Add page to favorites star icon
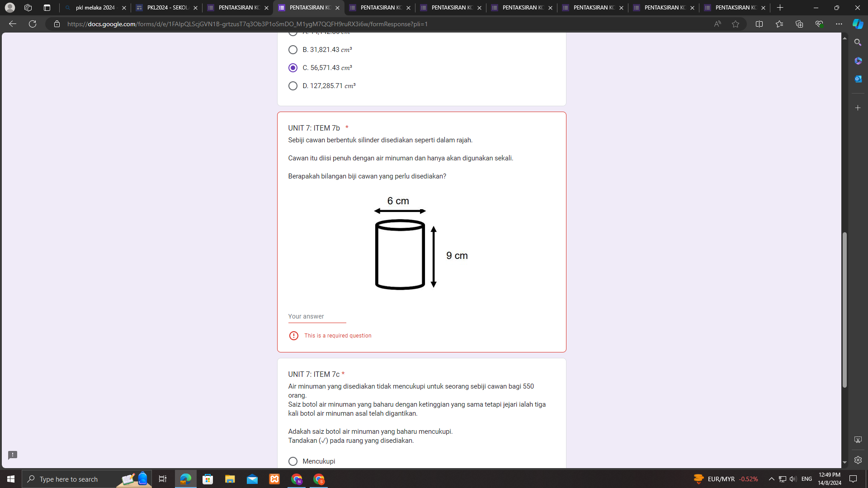The width and height of the screenshot is (868, 488). (736, 24)
